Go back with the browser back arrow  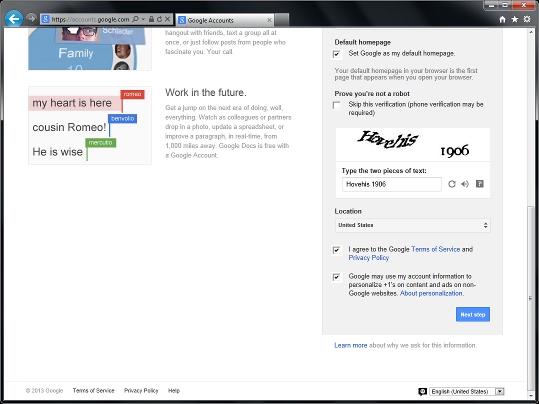pos(14,19)
